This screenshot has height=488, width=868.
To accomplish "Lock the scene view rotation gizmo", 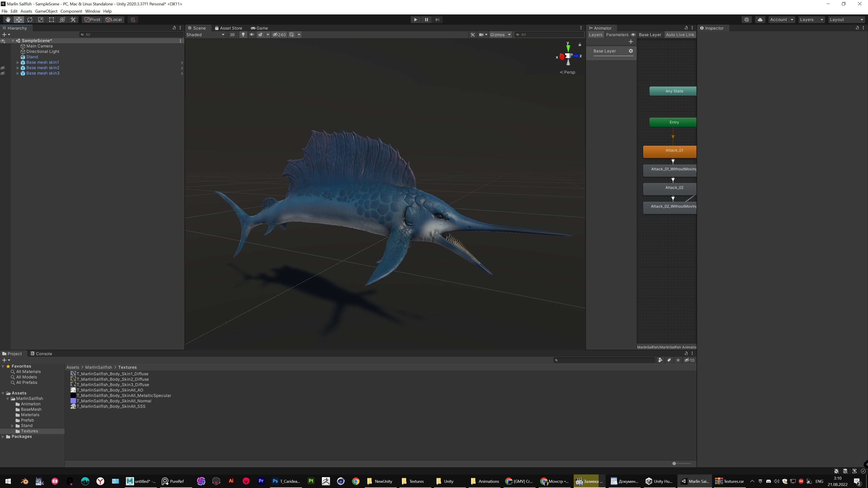I will pos(580,45).
